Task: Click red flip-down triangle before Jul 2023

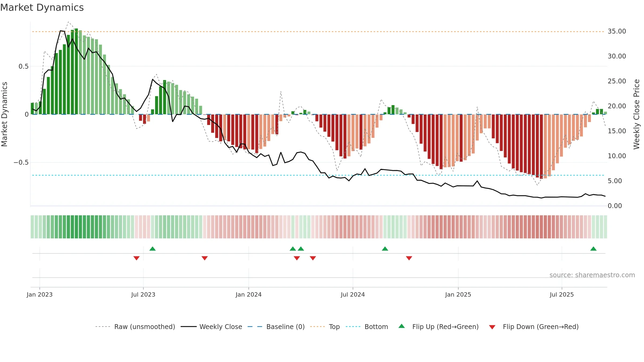Action: coord(136,258)
